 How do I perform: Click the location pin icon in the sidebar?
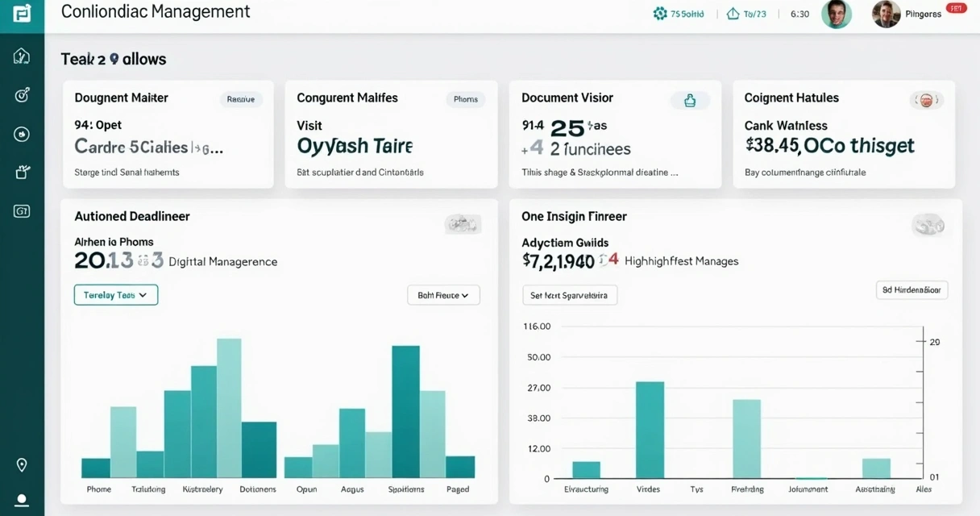click(22, 465)
